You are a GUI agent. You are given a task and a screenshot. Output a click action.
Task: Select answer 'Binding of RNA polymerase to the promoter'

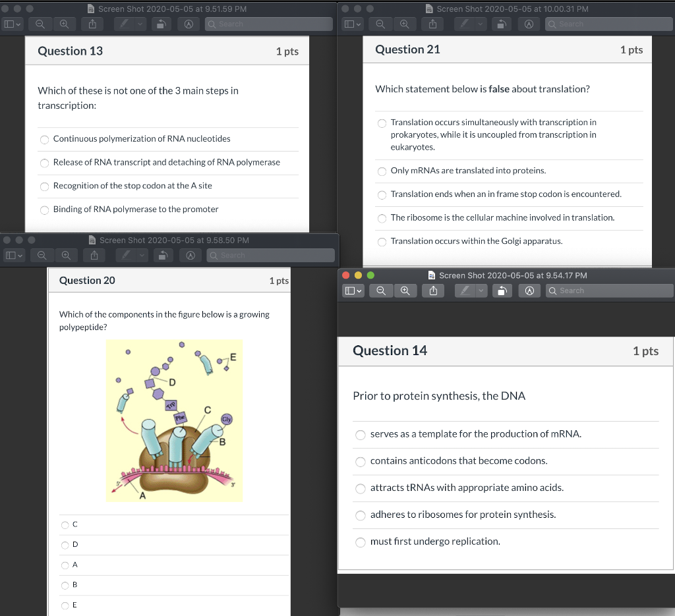(x=44, y=210)
